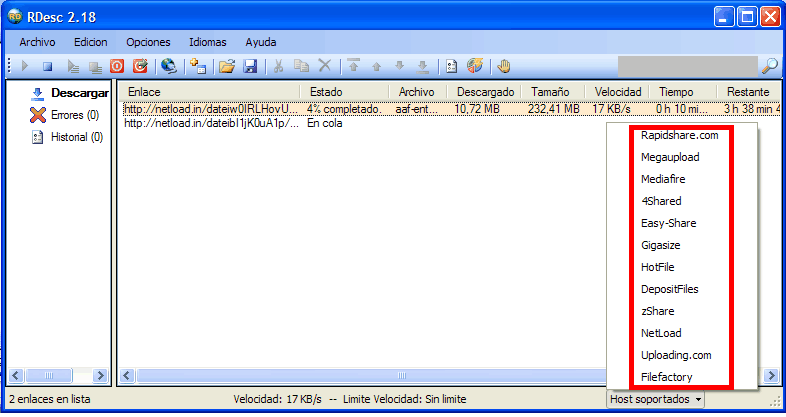The height and width of the screenshot is (417, 786).
Task: Click download list scrollbar left arrow
Action: point(127,375)
